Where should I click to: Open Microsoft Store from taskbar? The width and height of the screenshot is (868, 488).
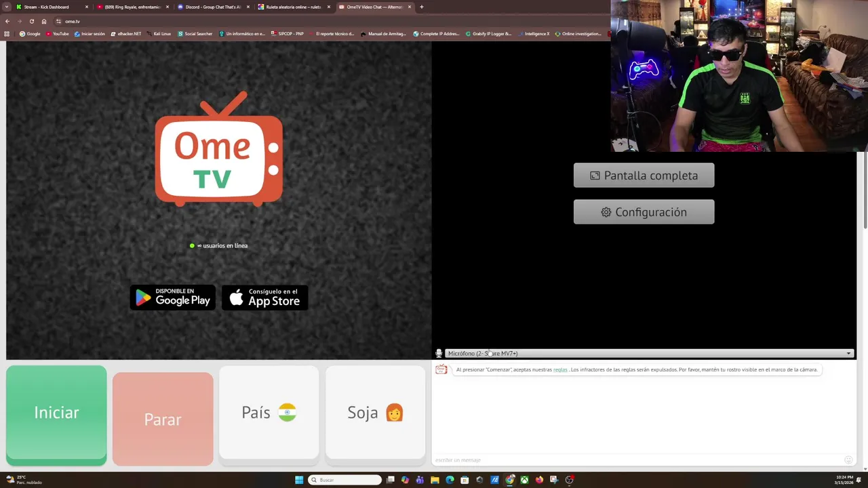coord(465,480)
